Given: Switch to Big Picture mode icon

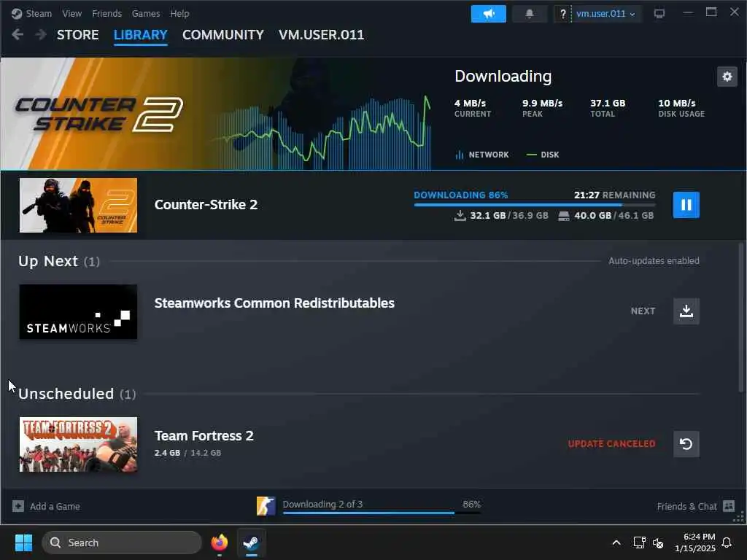Looking at the screenshot, I should [659, 14].
